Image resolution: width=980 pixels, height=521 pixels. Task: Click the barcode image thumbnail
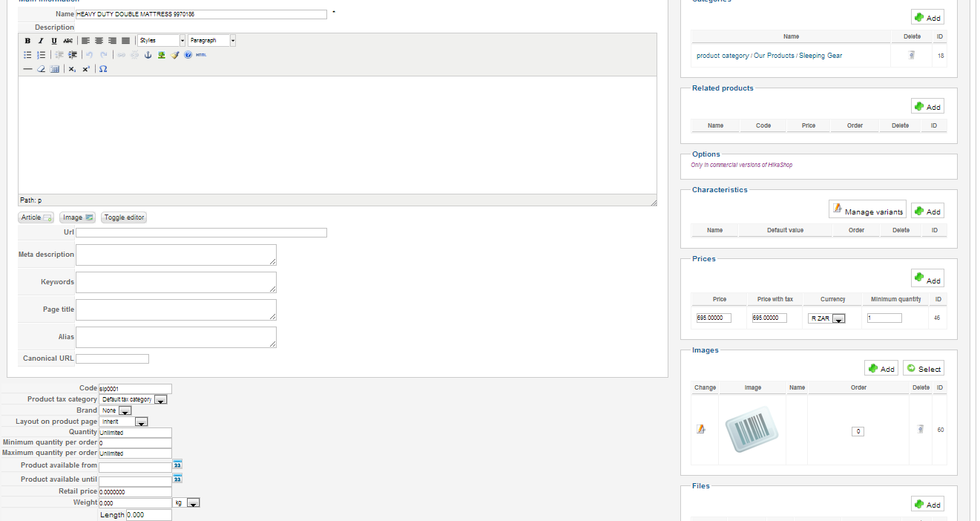[x=752, y=430]
